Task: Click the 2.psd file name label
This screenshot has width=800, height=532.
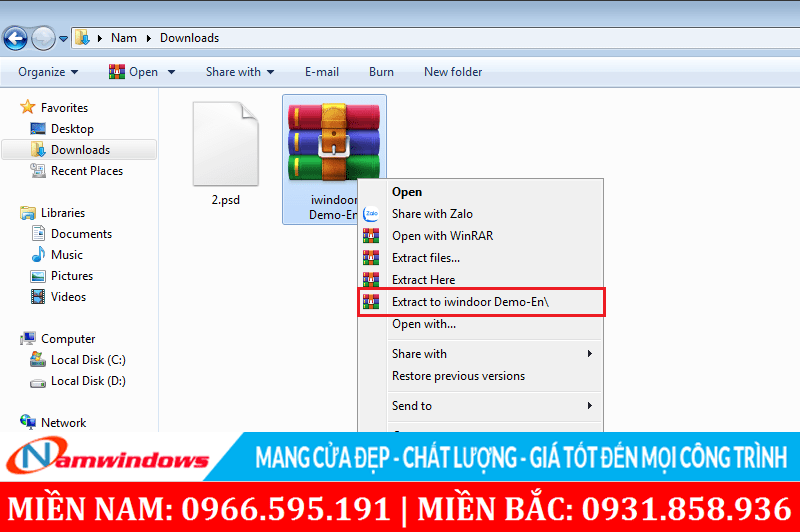Action: tap(226, 199)
